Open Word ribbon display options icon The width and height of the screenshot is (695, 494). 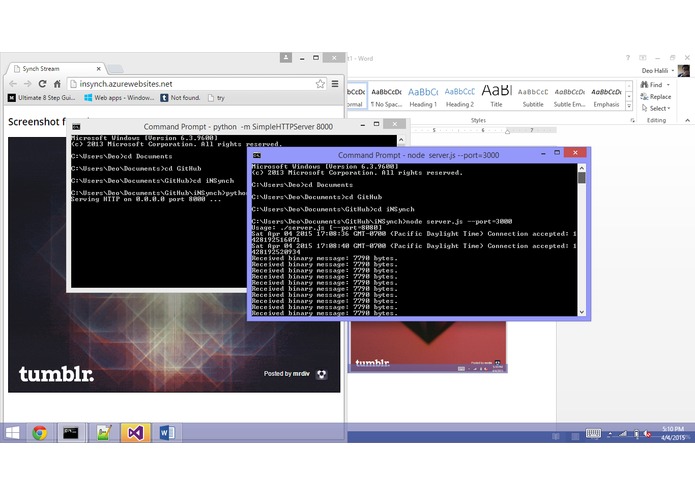[643, 58]
